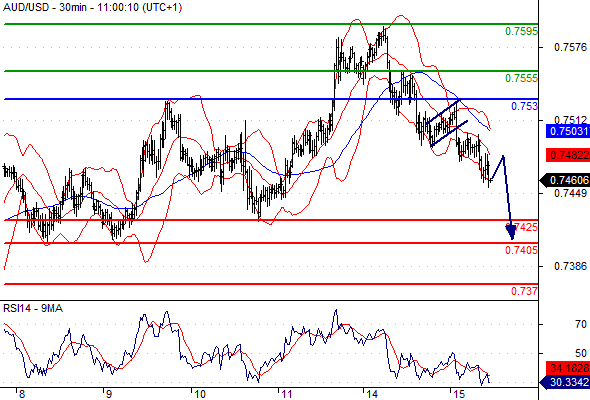Click the 0.7425 support level label
The height and width of the screenshot is (400, 590).
pos(522,227)
